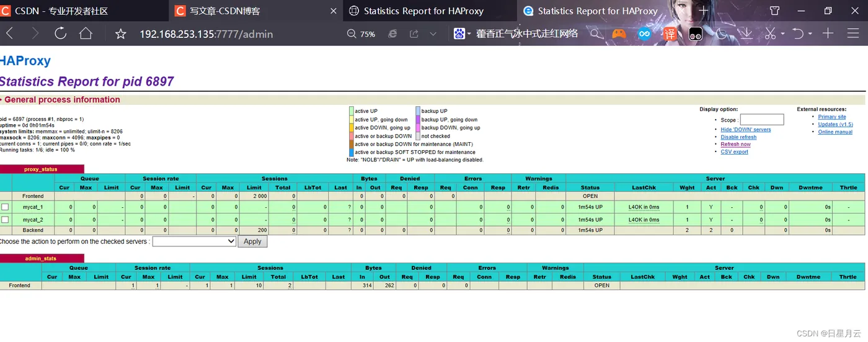This screenshot has height=342, width=868.
Task: Open the orange game controller extension
Action: click(x=619, y=34)
